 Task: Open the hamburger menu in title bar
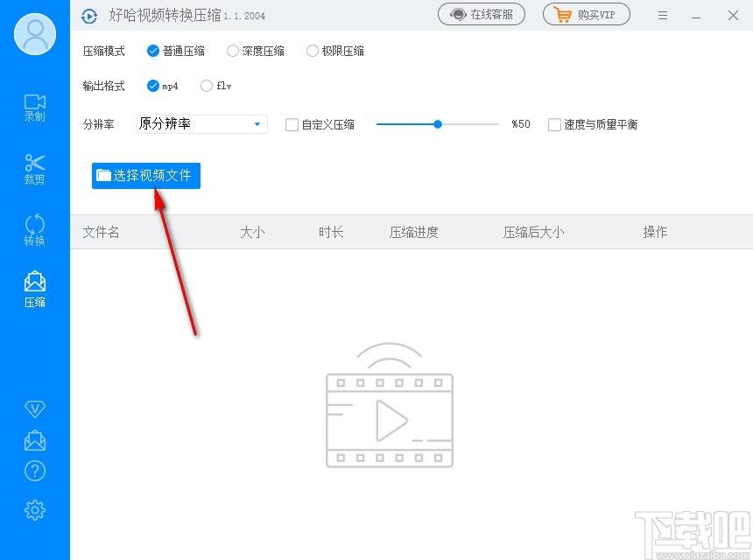pyautogui.click(x=663, y=16)
